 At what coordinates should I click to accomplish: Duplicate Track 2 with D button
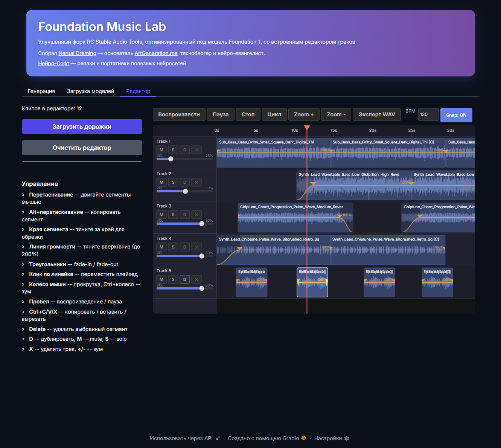click(185, 182)
